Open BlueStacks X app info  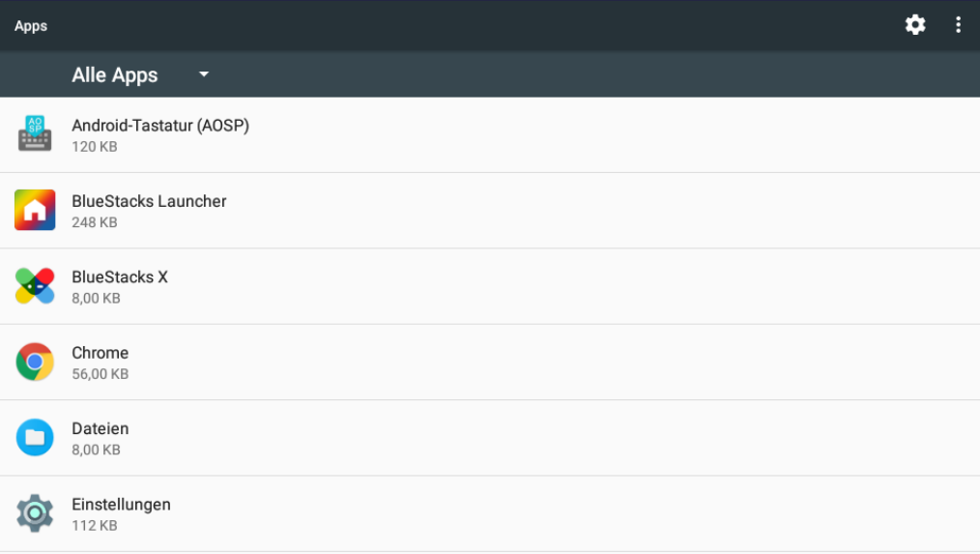(120, 277)
